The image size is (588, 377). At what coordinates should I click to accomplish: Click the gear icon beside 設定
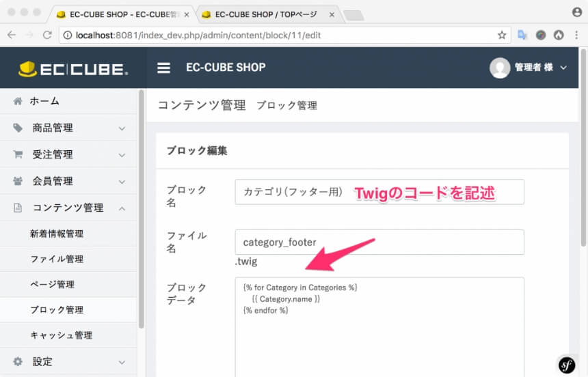tap(18, 362)
